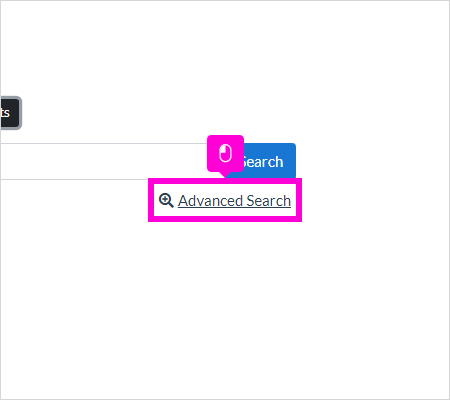Select the zoom-in magnifying glass icon
The height and width of the screenshot is (400, 450).
click(x=166, y=201)
